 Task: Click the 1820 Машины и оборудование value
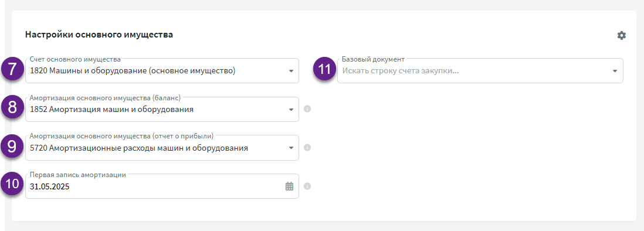(x=133, y=71)
